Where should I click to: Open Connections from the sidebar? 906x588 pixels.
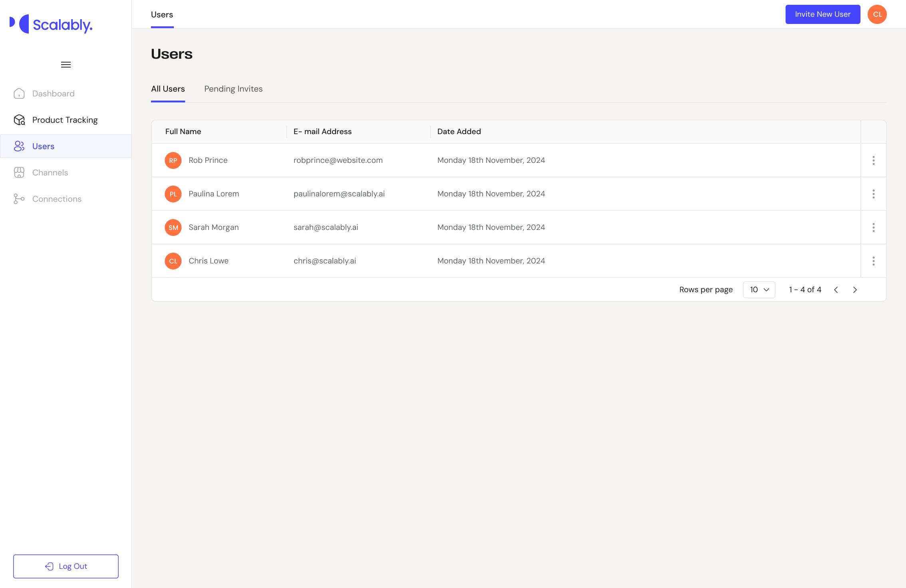(x=57, y=199)
